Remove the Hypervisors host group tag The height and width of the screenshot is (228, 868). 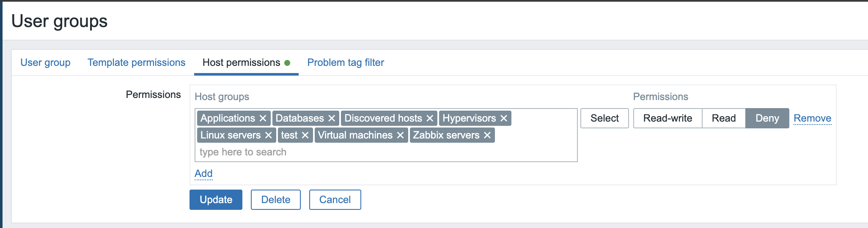point(504,118)
